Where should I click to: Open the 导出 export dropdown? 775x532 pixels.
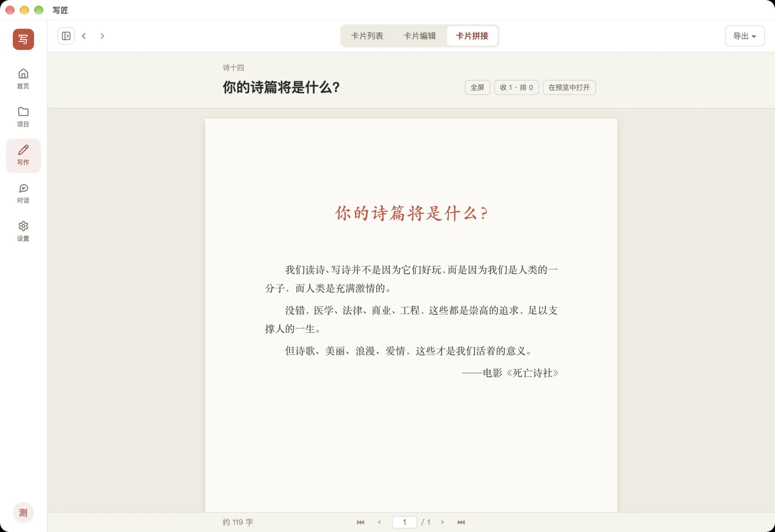tap(745, 36)
